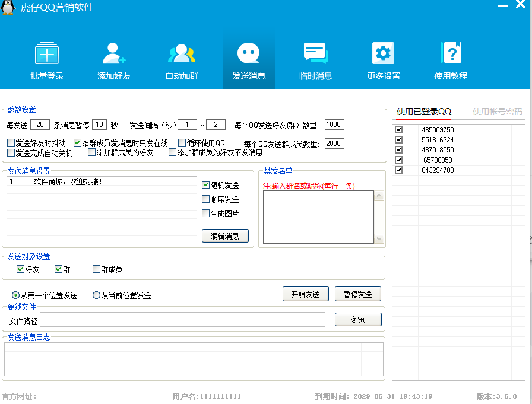Uncheck the 群 target checkbox
Viewport: 532px width, 404px height.
[58, 269]
